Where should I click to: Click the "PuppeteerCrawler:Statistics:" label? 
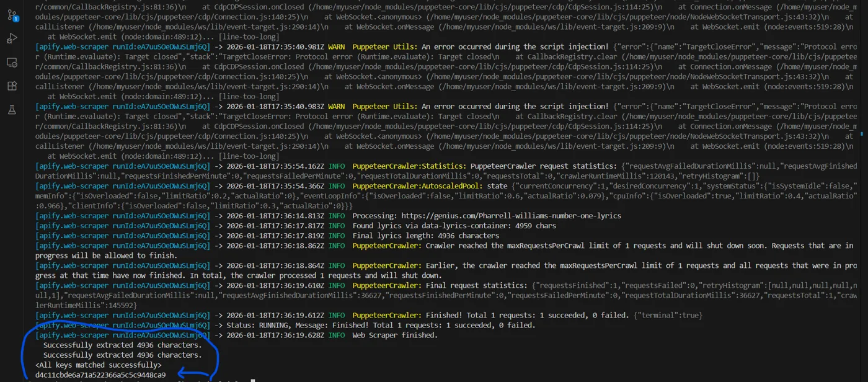(409, 166)
